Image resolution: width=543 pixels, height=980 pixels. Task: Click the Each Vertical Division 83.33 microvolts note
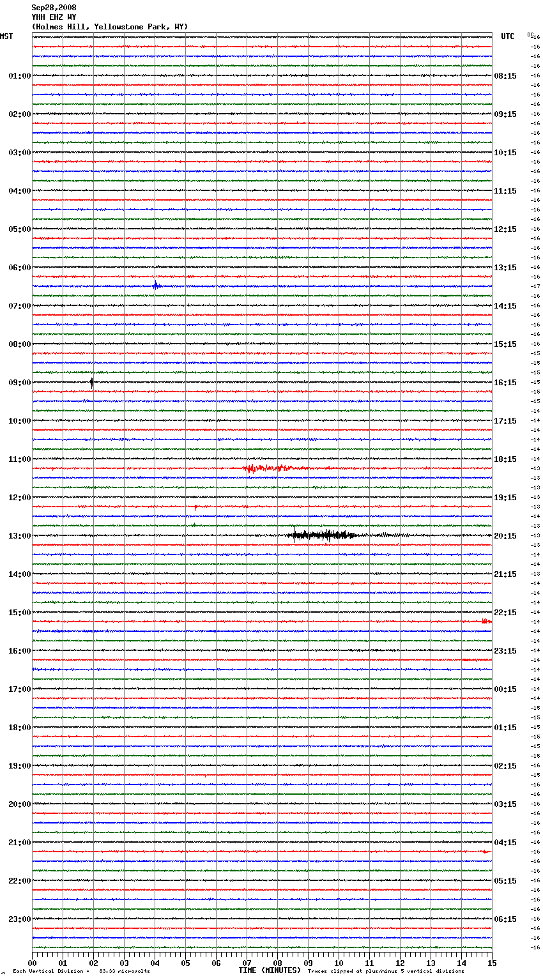[81, 972]
